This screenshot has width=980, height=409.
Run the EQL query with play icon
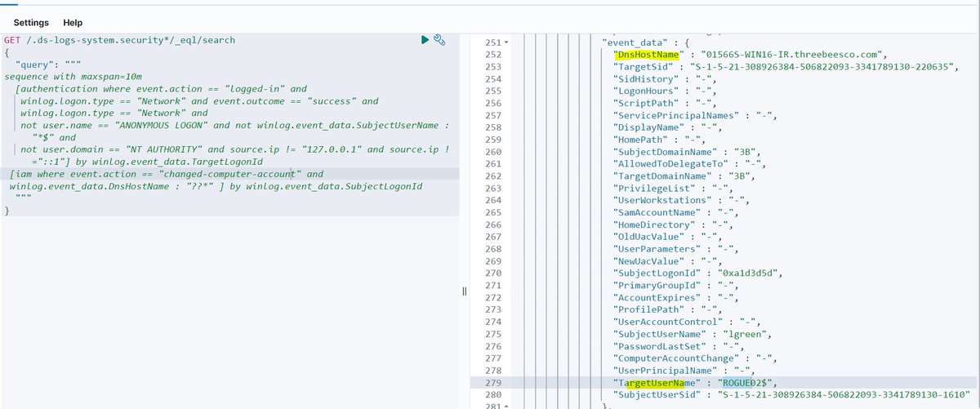[x=425, y=39]
